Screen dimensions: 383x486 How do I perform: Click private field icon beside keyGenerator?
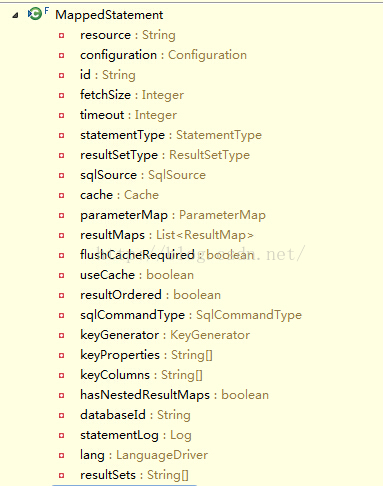(x=61, y=335)
